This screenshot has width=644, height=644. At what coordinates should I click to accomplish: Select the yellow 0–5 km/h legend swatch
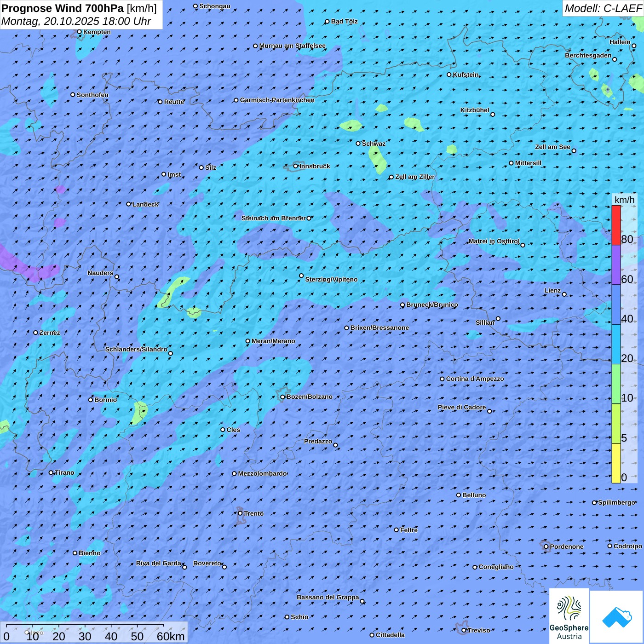(x=616, y=463)
